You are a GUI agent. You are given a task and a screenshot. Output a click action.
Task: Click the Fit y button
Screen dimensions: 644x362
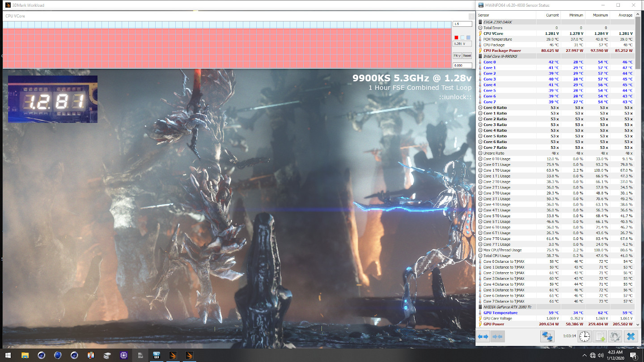pyautogui.click(x=457, y=56)
